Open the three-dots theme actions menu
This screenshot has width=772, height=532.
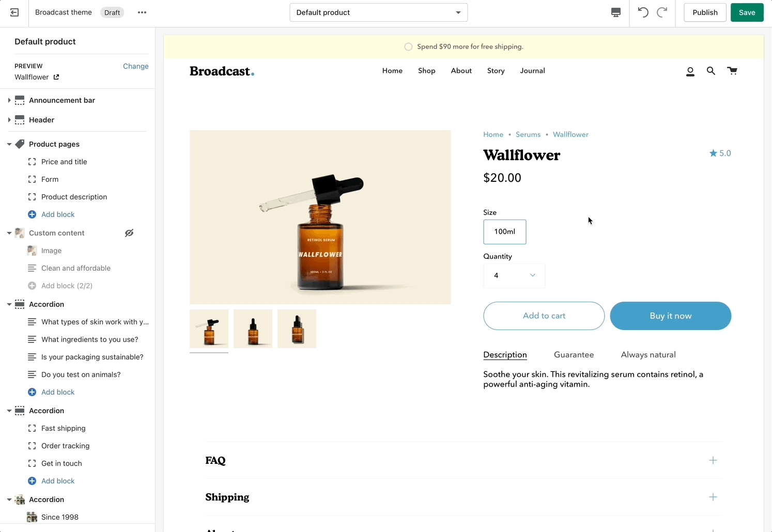(142, 12)
